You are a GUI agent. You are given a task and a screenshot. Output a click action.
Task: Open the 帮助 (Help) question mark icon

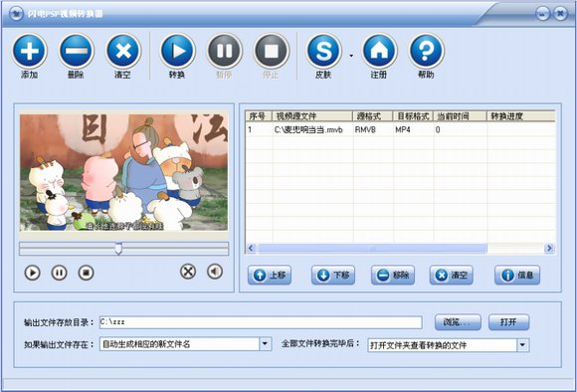426,51
